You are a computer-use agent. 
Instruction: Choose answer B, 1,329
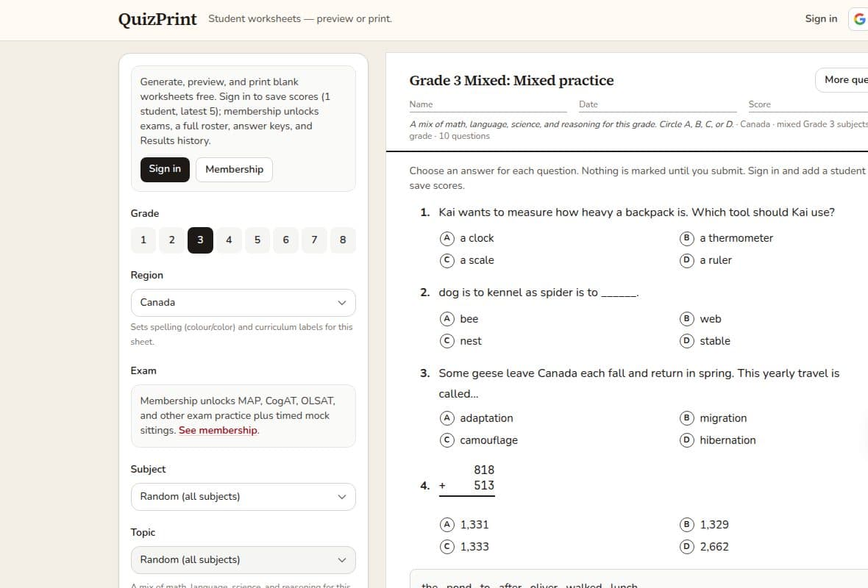[704, 524]
